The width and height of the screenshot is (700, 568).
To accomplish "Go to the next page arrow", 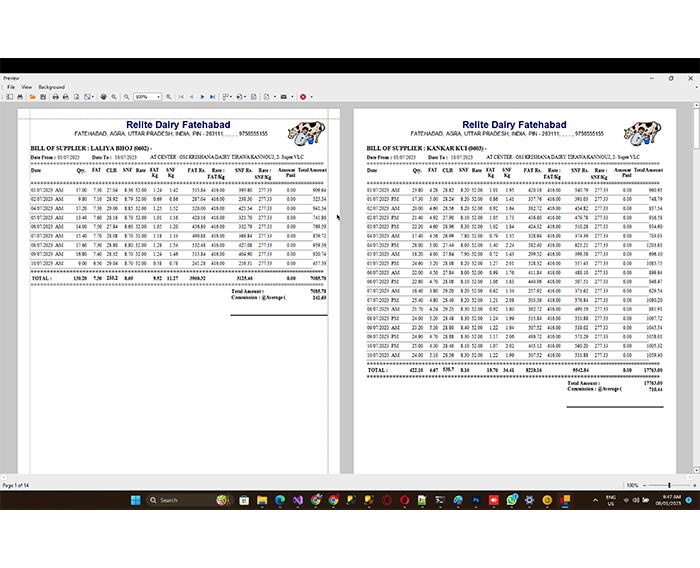I will coord(201,97).
